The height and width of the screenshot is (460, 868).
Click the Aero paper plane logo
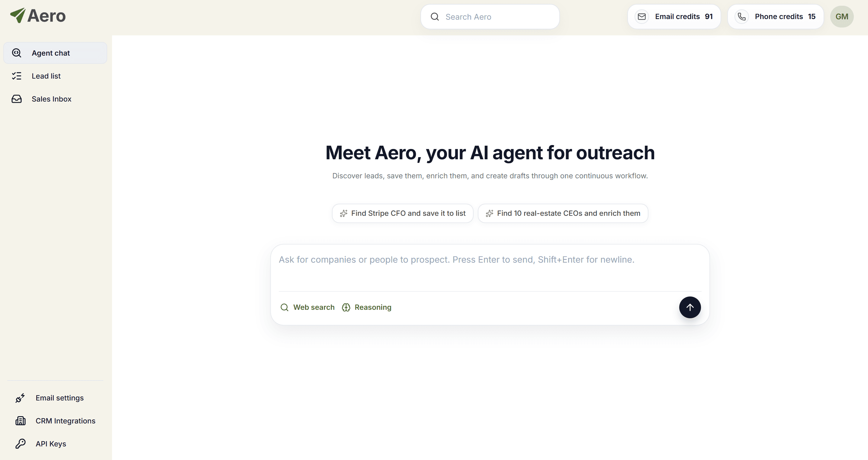(x=18, y=15)
